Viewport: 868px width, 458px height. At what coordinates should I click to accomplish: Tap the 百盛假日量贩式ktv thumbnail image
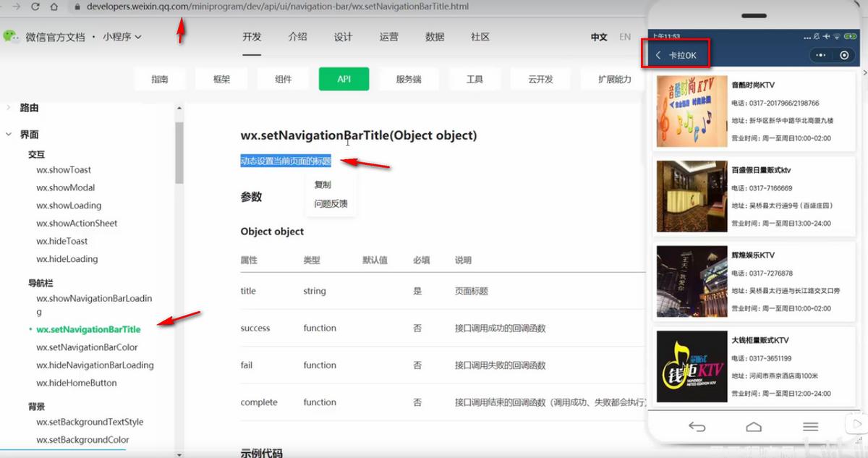pos(690,196)
